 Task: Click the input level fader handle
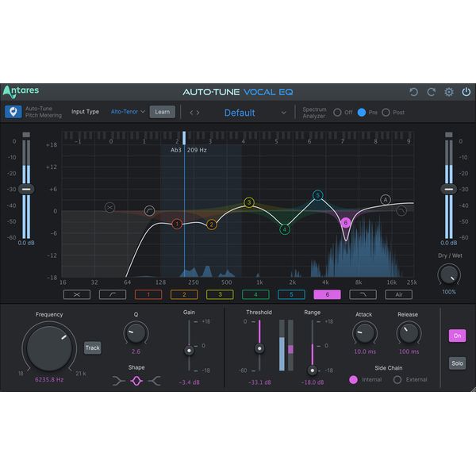[x=26, y=189]
